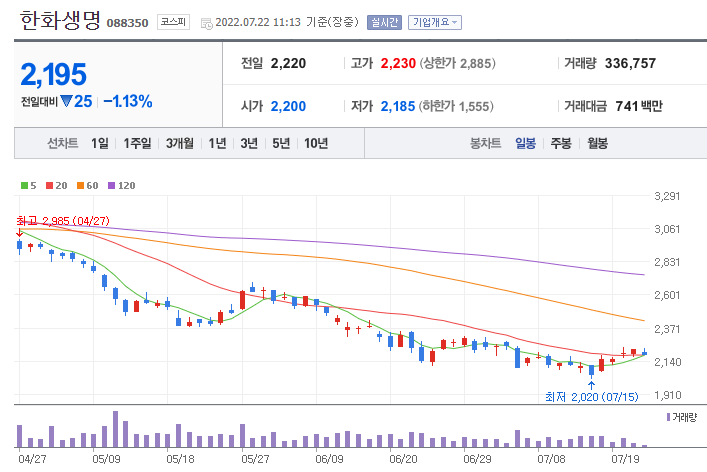Switch to the 주봉 weekly candle chart
The width and height of the screenshot is (707, 472).
point(561,143)
